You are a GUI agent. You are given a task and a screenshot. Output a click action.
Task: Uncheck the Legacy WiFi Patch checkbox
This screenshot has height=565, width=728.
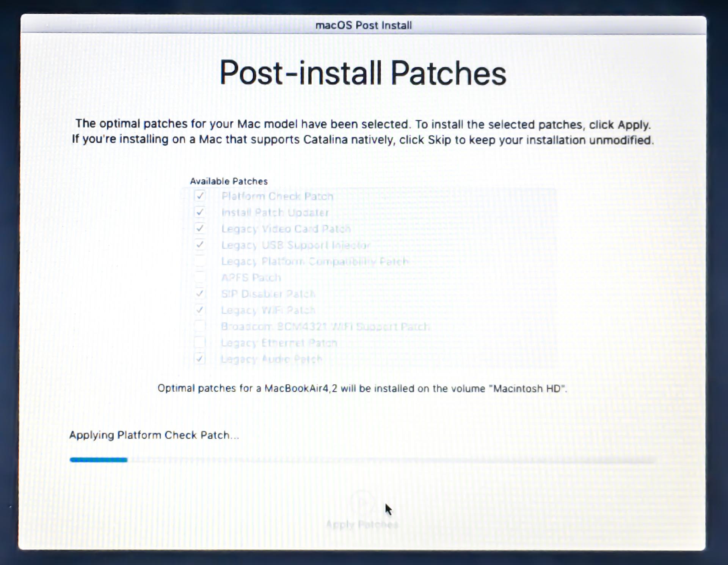(200, 310)
